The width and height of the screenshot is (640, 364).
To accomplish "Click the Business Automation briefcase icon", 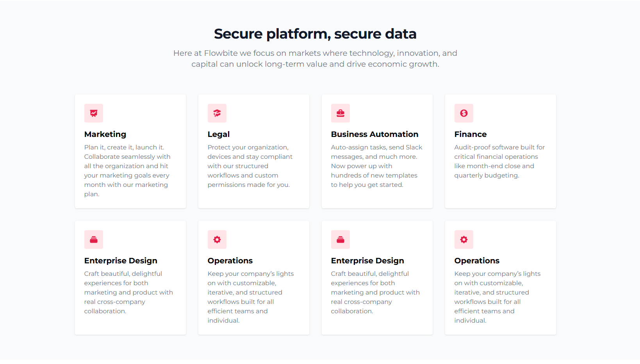I will [341, 113].
